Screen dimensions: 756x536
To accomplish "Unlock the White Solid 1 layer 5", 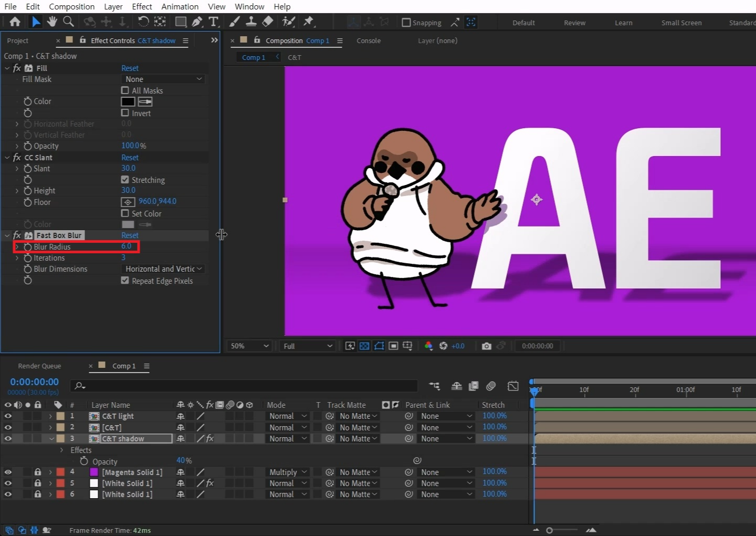I will point(38,483).
